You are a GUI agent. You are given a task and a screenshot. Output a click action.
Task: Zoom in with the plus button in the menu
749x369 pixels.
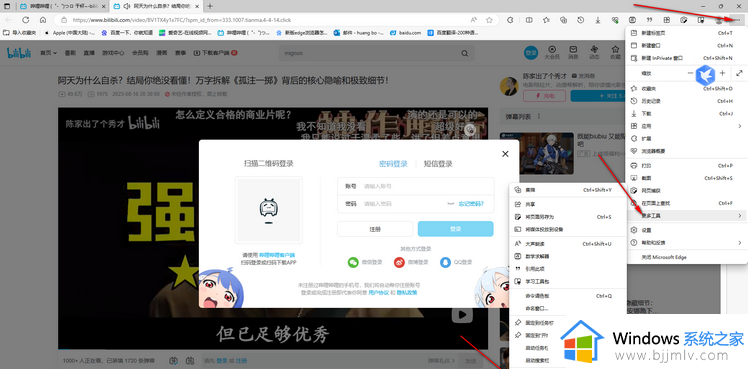click(x=722, y=73)
